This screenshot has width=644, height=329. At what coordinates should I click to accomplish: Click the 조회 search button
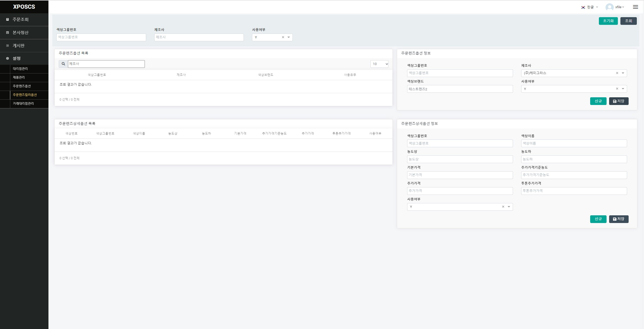[628, 21]
